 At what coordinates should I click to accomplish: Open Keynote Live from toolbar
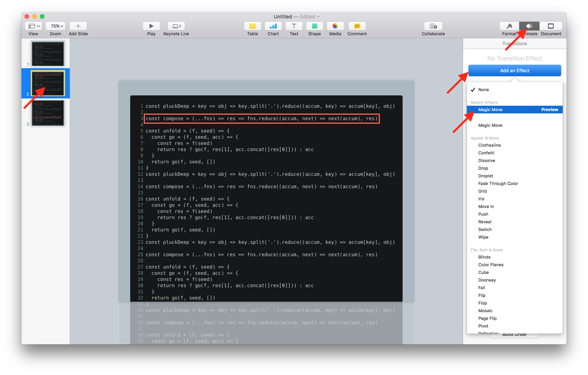click(x=176, y=26)
